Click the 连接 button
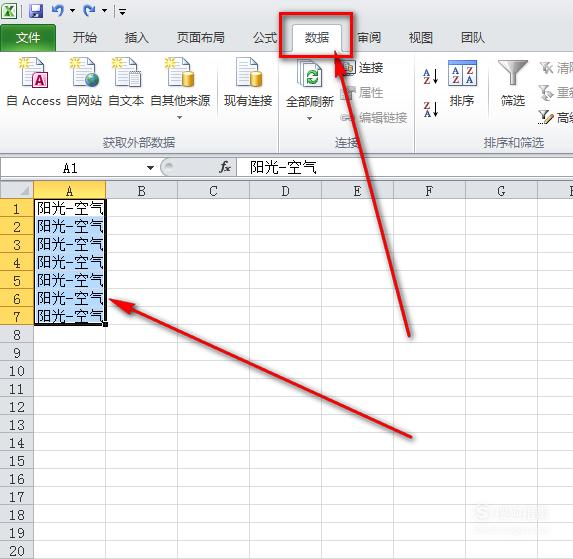 coord(362,68)
